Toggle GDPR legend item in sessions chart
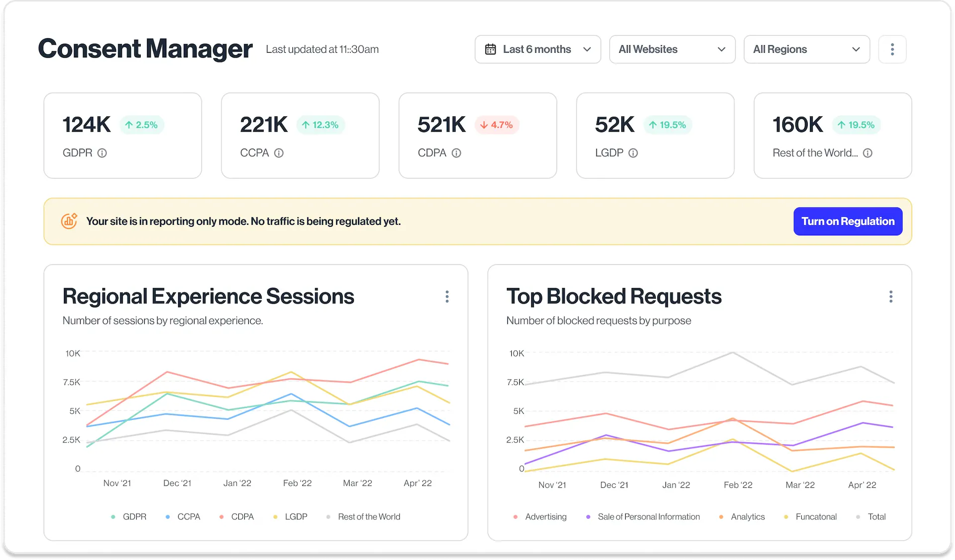Viewport: 955px width, 560px height. 129,517
